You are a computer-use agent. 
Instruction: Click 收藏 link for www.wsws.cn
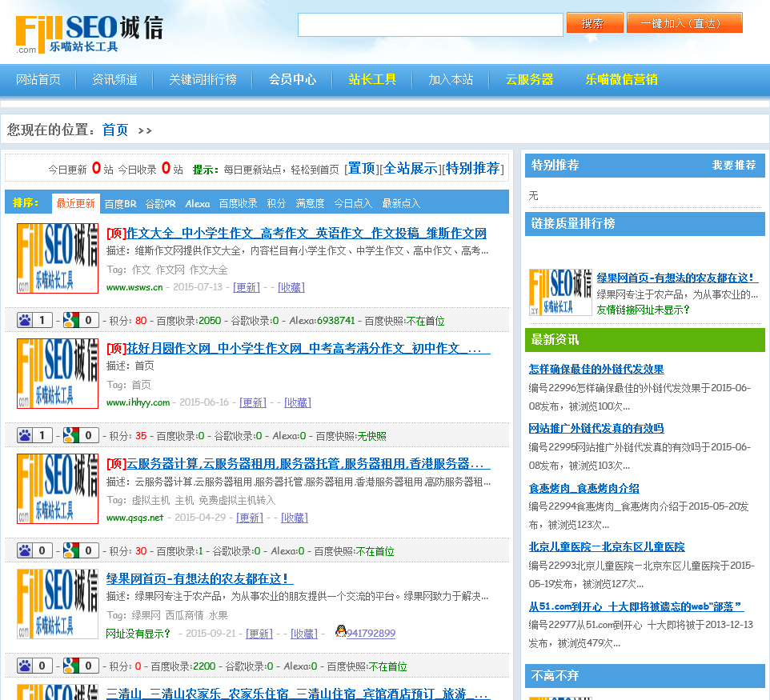(291, 287)
